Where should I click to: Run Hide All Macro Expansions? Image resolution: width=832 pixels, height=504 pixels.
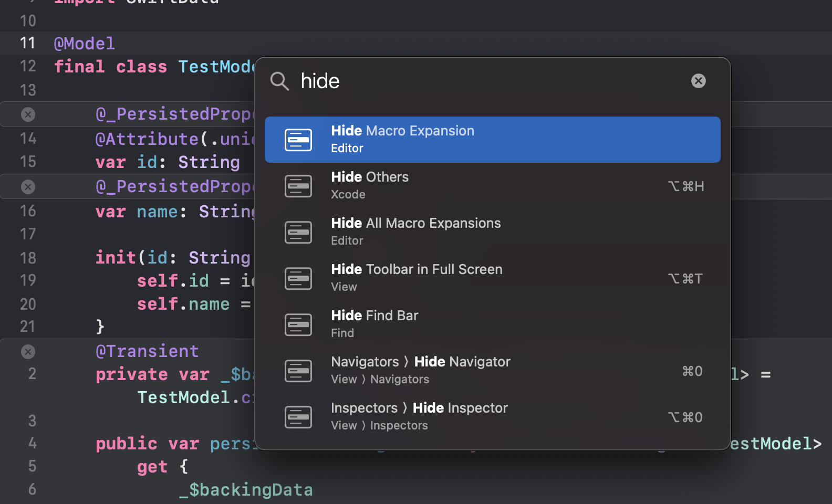[x=492, y=232]
